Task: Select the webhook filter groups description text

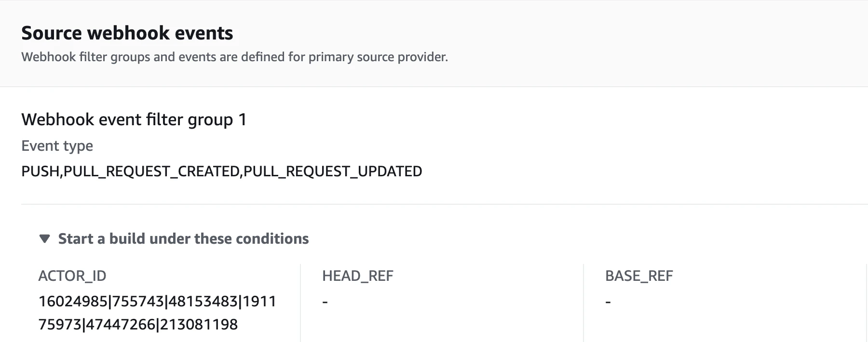Action: (x=234, y=56)
